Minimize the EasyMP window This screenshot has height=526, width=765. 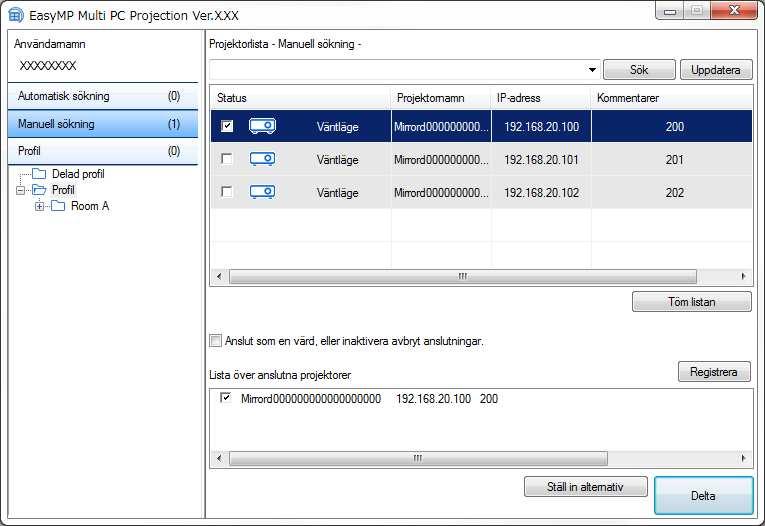coord(670,11)
